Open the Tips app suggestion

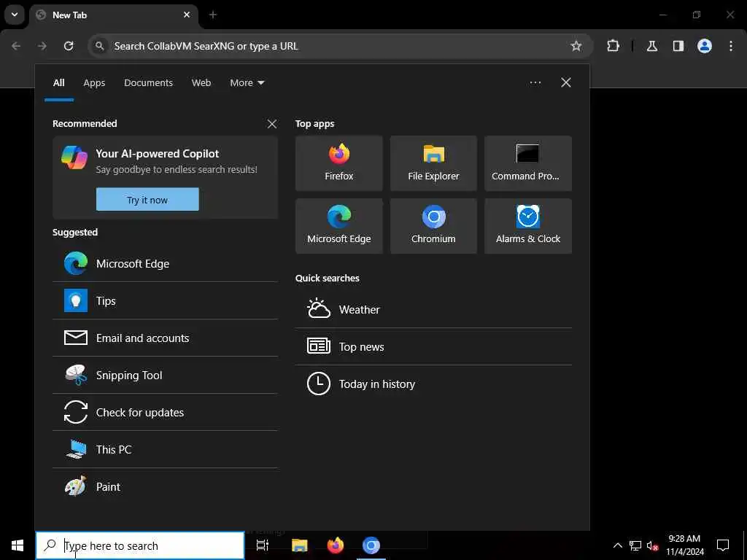tap(166, 301)
